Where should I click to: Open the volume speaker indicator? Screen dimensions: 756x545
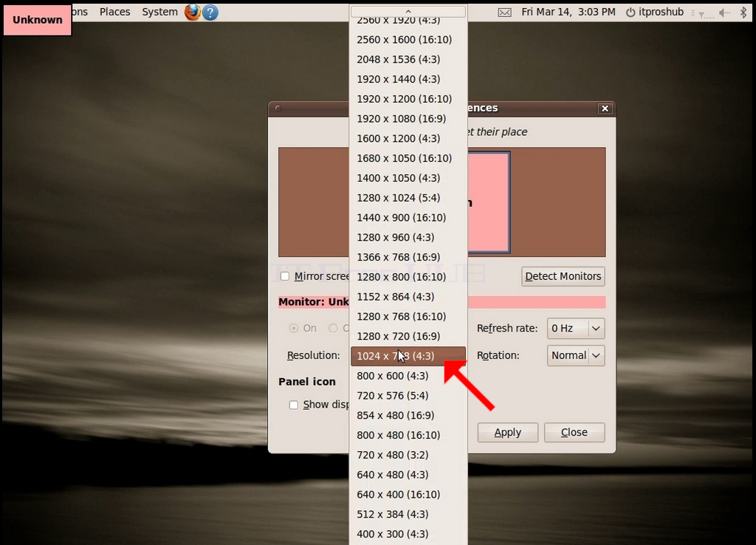point(725,13)
